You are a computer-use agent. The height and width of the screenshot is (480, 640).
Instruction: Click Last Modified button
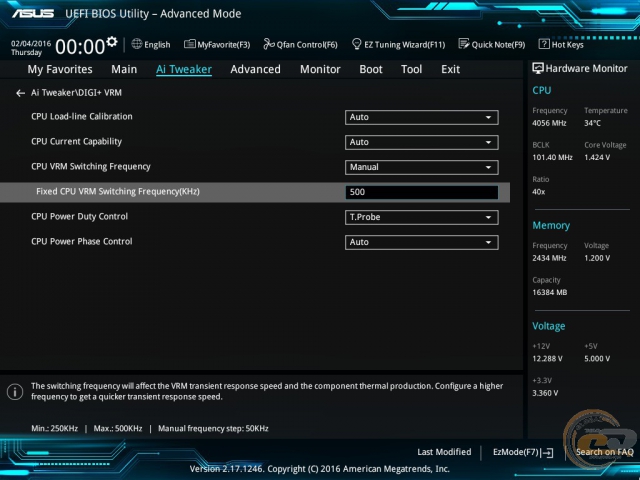coord(444,452)
